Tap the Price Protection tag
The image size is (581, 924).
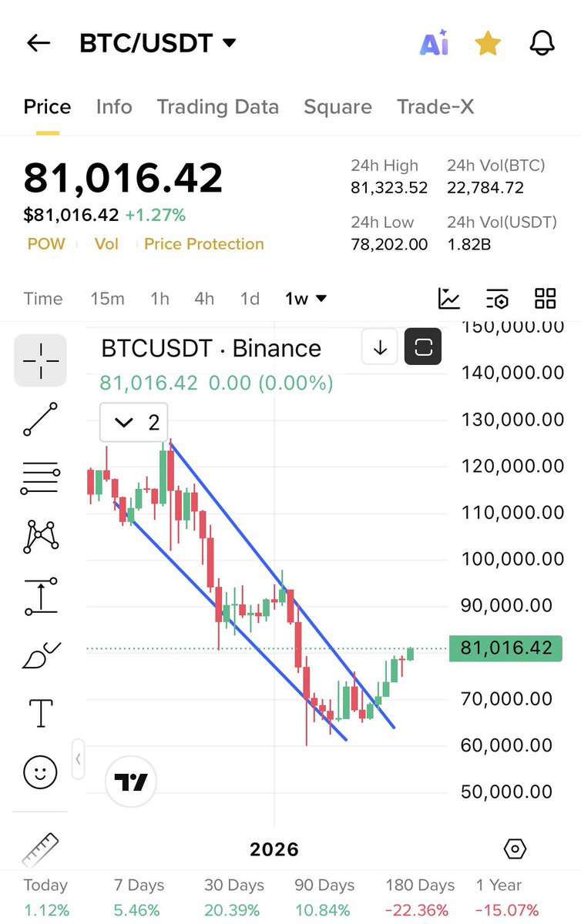coord(204,244)
